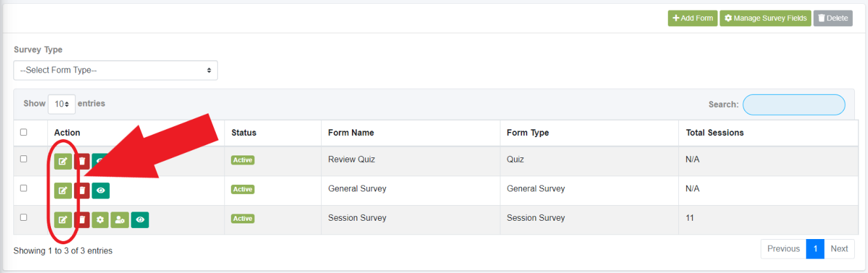Sort table by Form Name column
The image size is (868, 273).
pos(351,133)
